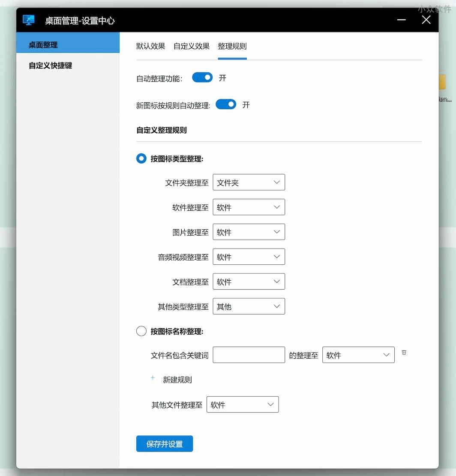Click the 新建规则 link
This screenshot has height=476, width=456.
(x=177, y=380)
